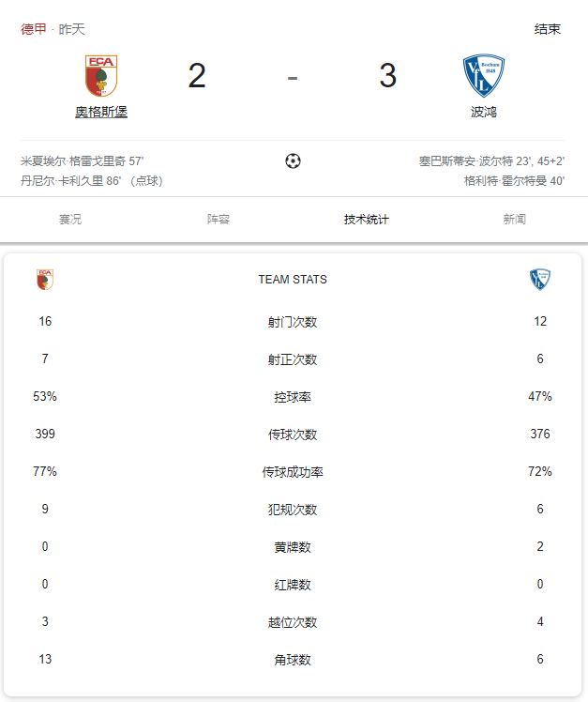Open the 奥格斯堡 team name link
The image size is (588, 702).
tap(101, 112)
